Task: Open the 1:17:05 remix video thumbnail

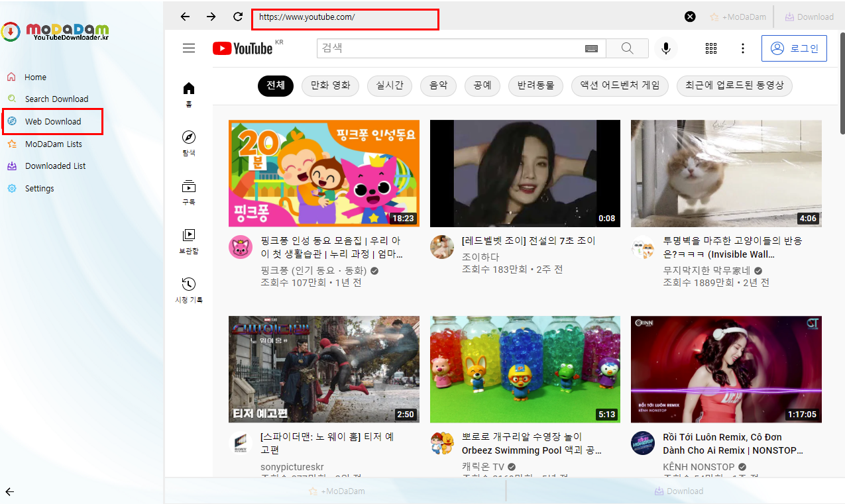Action: point(726,370)
